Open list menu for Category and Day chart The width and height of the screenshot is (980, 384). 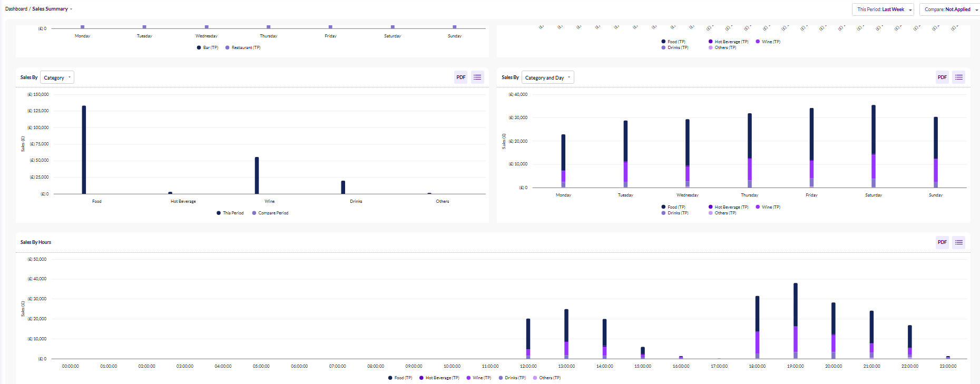point(959,77)
